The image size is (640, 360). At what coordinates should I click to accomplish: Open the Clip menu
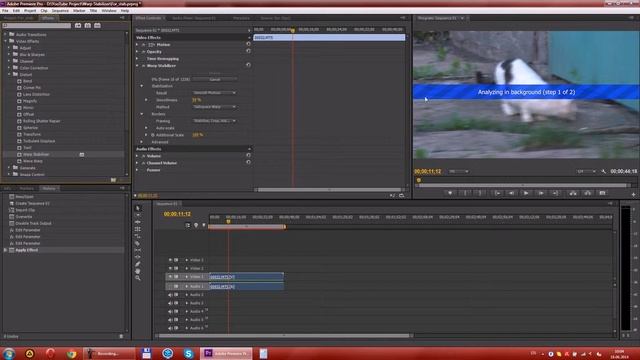[44, 11]
